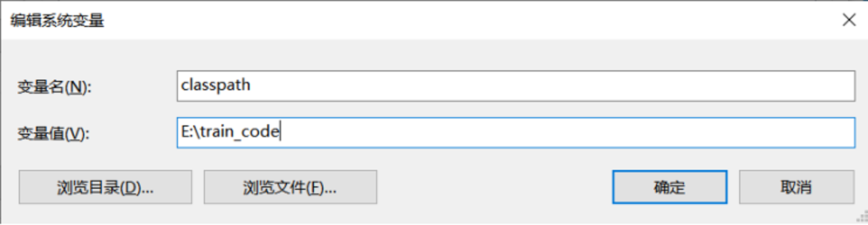This screenshot has height=225, width=868.
Task: Focus the 变量名 input field
Action: 516,86
